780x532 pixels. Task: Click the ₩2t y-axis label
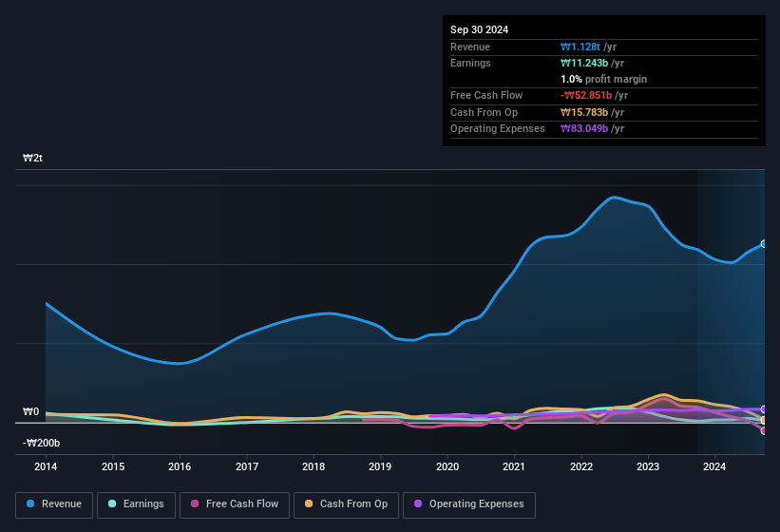(x=32, y=158)
